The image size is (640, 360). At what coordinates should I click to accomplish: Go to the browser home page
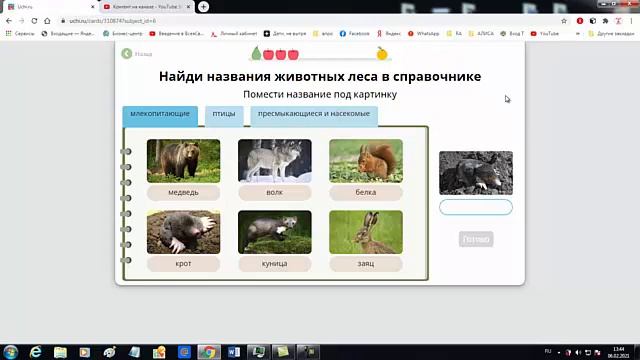47,21
